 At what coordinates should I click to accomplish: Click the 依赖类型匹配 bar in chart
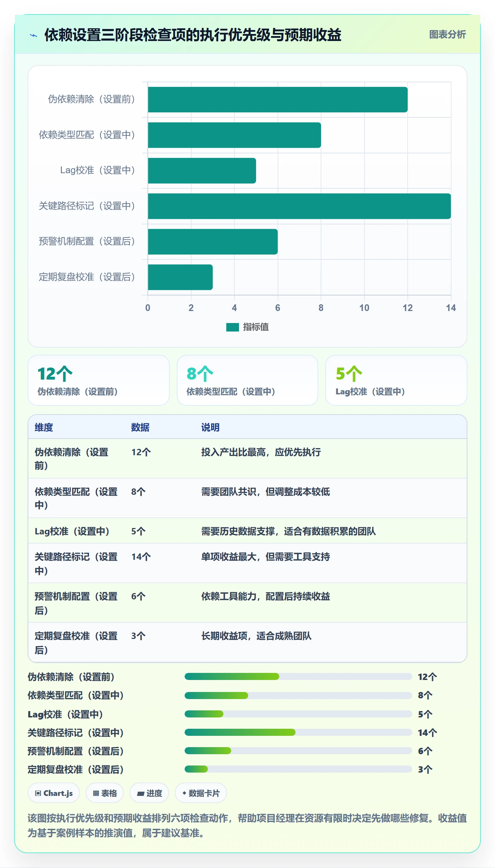click(x=234, y=135)
